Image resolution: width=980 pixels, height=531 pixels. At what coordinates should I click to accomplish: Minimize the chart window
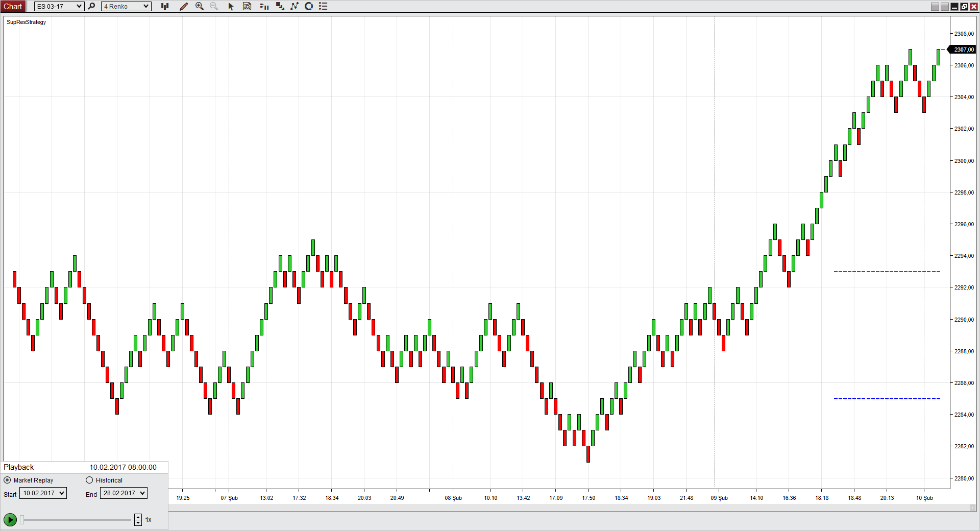954,6
